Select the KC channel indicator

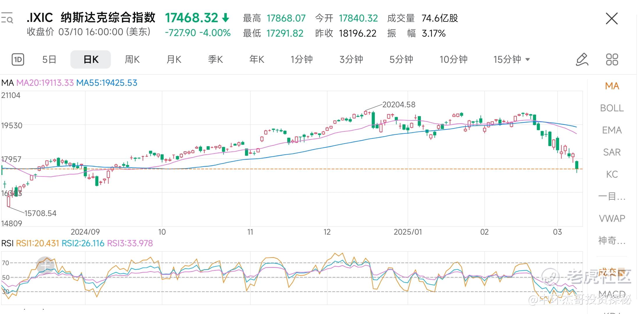pos(612,174)
